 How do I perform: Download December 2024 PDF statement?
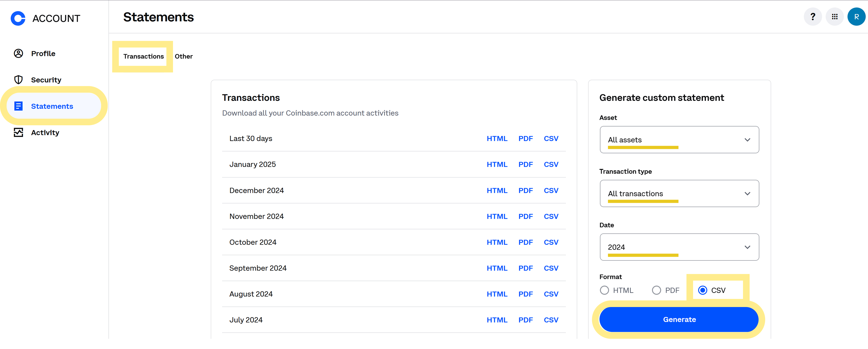click(x=525, y=190)
